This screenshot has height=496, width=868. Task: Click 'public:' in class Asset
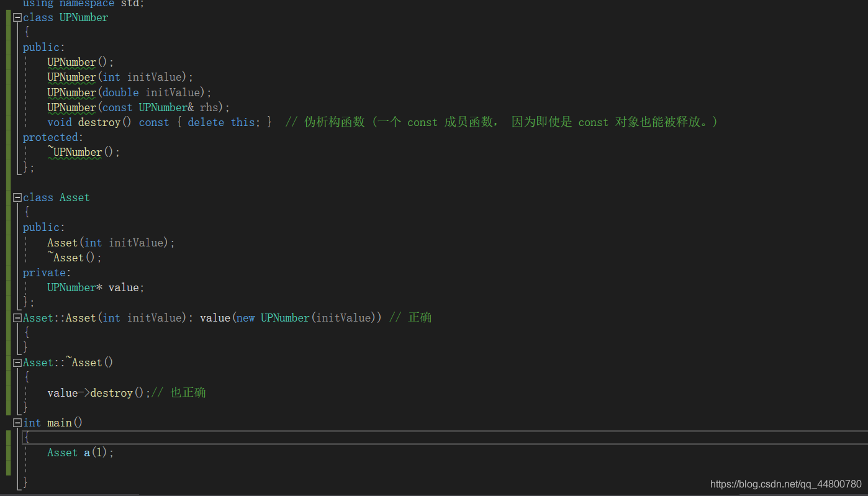[44, 227]
